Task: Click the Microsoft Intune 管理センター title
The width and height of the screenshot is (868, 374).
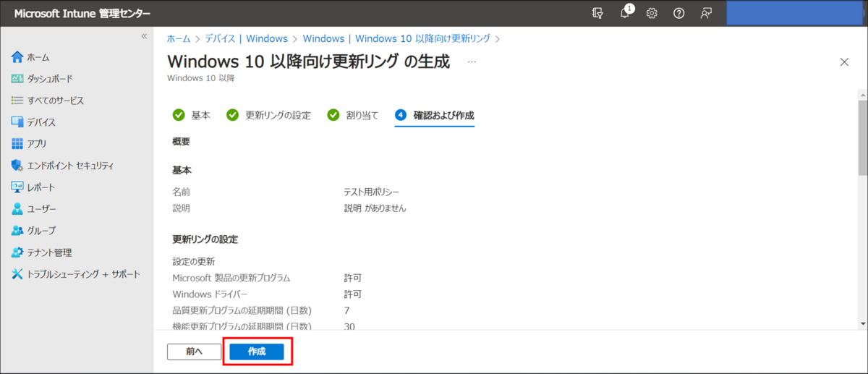Action: pos(82,13)
